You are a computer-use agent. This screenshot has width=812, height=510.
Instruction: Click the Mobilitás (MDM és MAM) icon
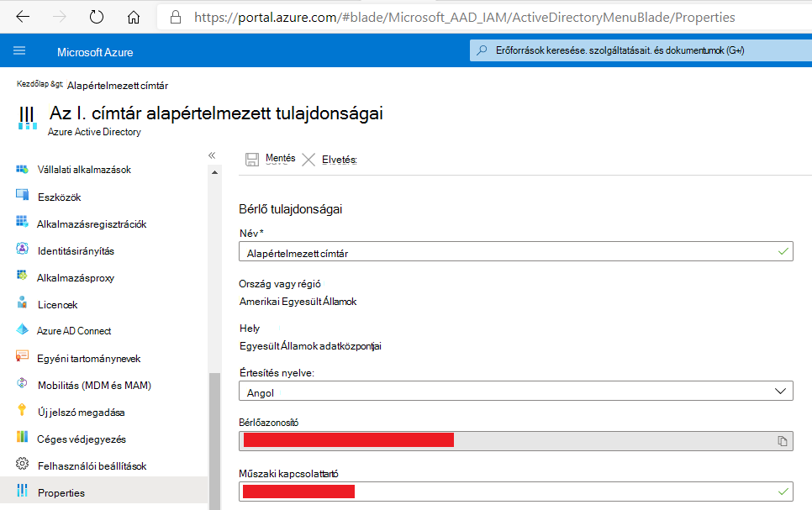coord(22,383)
